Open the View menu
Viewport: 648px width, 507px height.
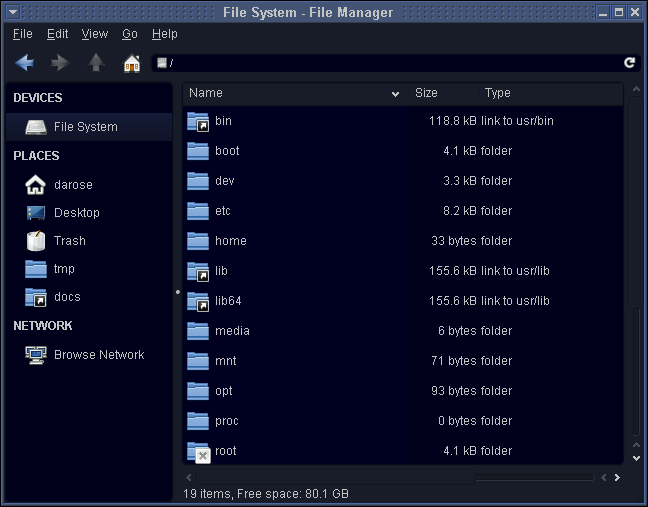pyautogui.click(x=94, y=34)
